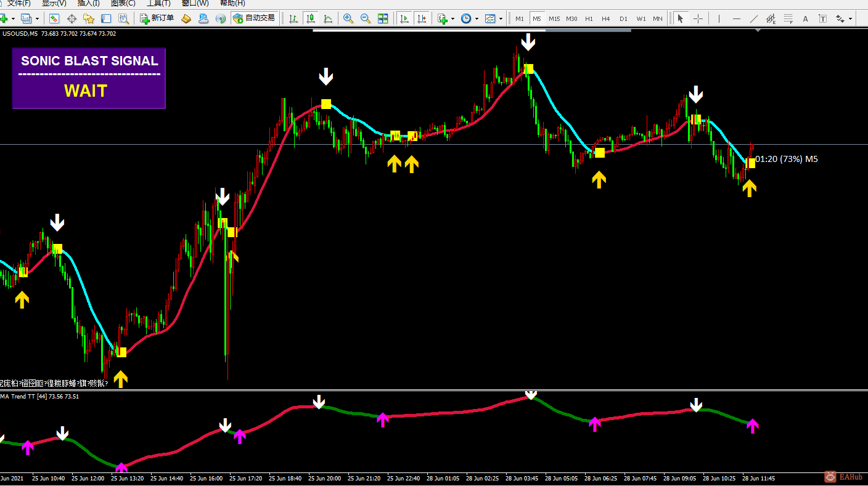Image resolution: width=868 pixels, height=486 pixels.
Task: Switch chart to Bar Chart mode
Action: [293, 18]
